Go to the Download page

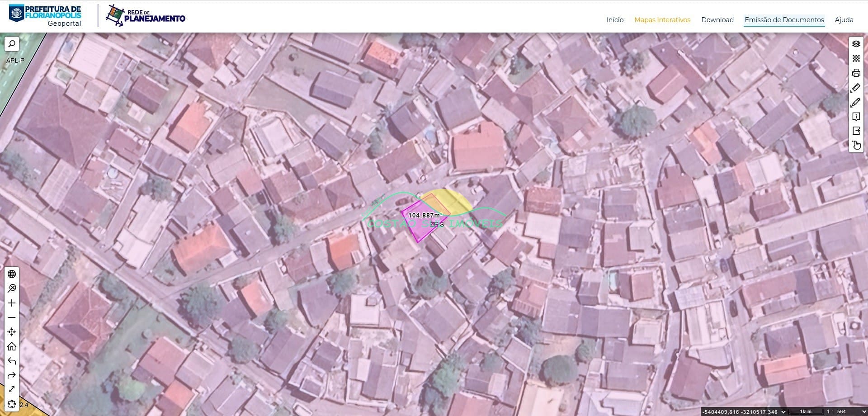(x=717, y=20)
